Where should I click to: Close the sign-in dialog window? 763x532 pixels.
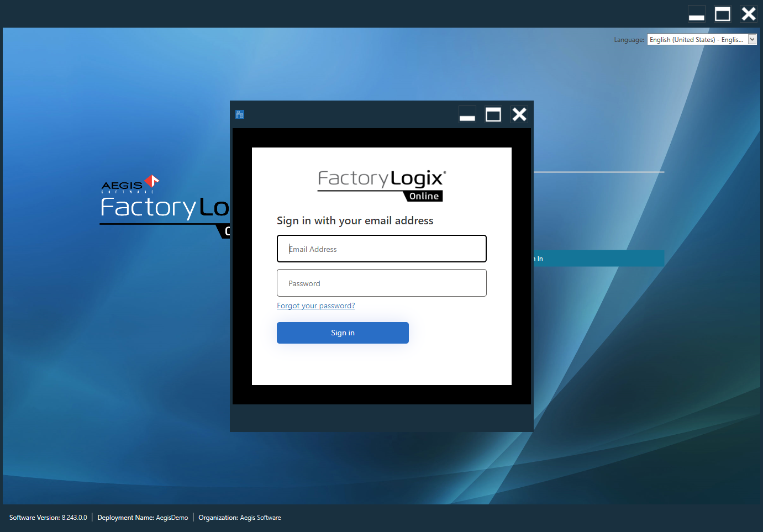pos(519,114)
